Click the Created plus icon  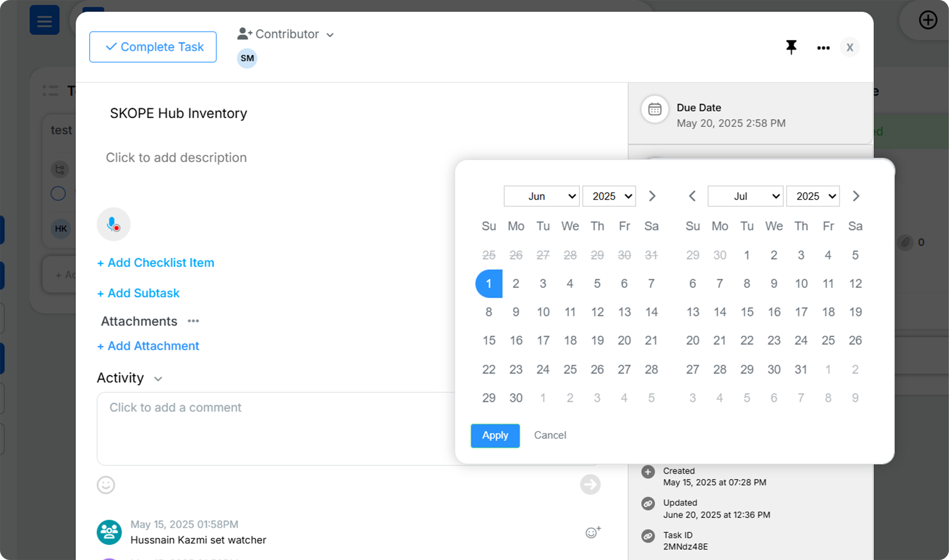pos(648,472)
